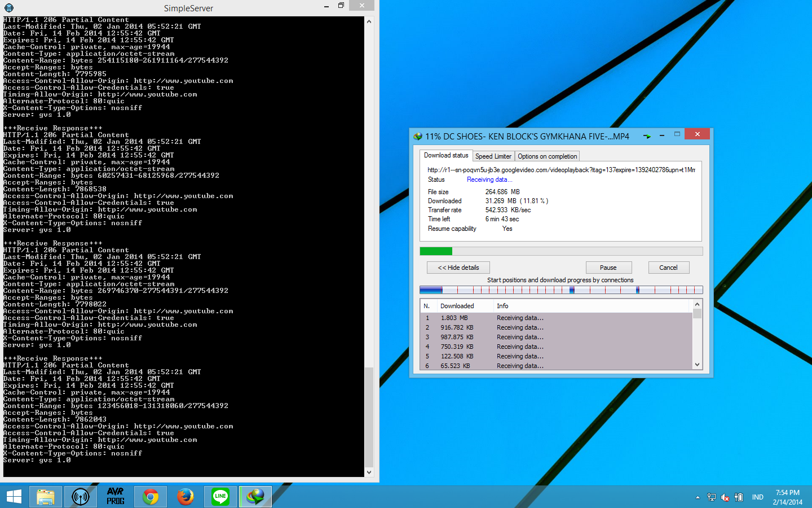Select connection row with 750.319 KB
Screen dimensions: 812x508
[x=557, y=347]
